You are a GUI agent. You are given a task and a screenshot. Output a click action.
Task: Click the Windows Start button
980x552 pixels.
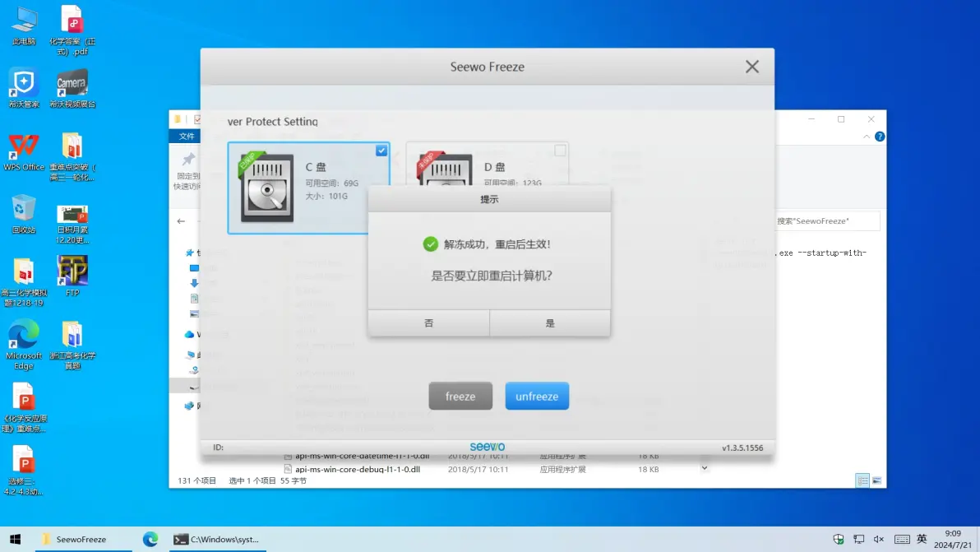[15, 539]
